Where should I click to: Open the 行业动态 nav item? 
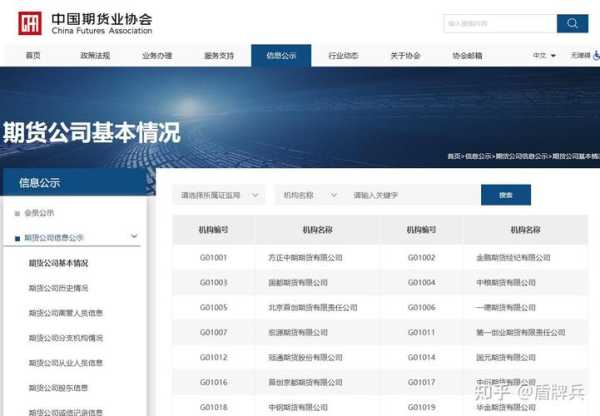click(x=343, y=55)
